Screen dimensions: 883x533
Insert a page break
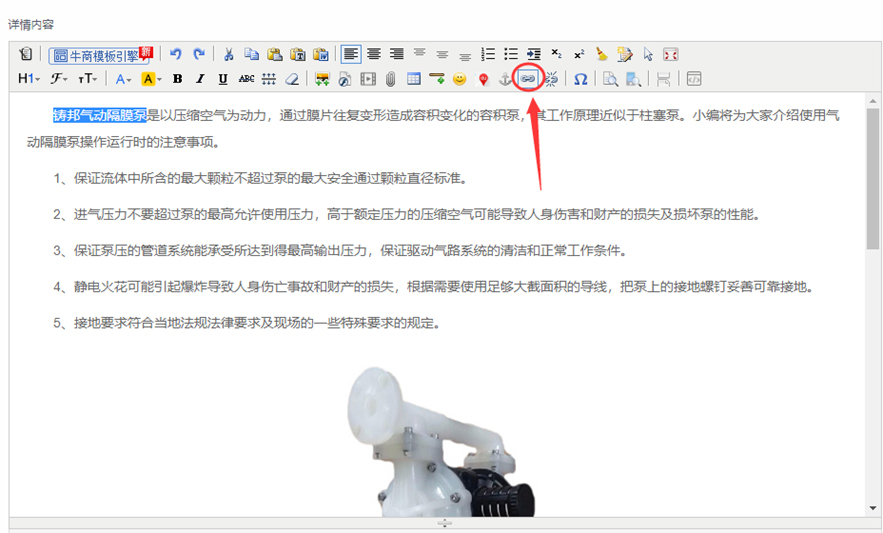click(x=663, y=79)
